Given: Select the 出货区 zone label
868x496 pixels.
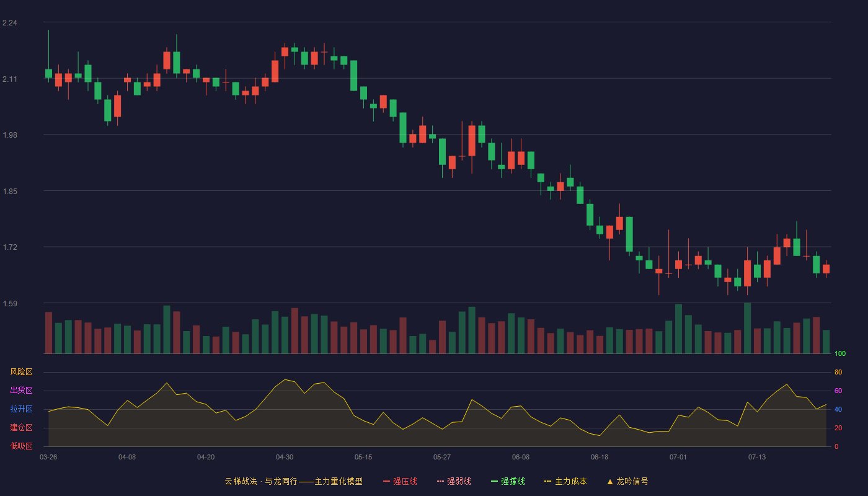Looking at the screenshot, I should 21,391.
